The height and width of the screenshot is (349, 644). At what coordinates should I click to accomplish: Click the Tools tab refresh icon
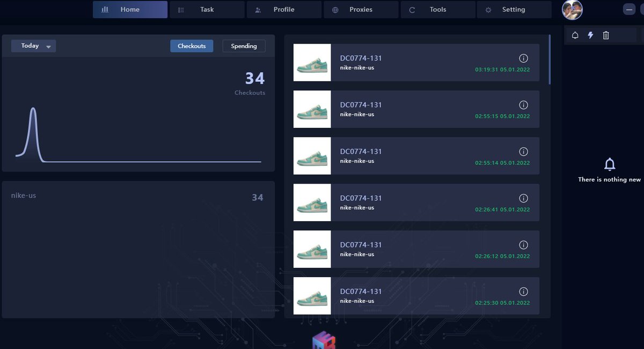[412, 10]
